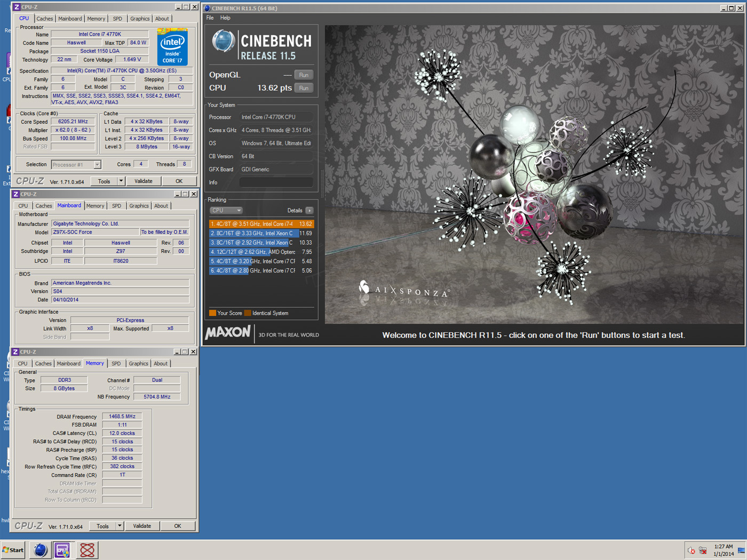Click the title bar icon of the Mainboard CPU-Z window

(x=16, y=194)
